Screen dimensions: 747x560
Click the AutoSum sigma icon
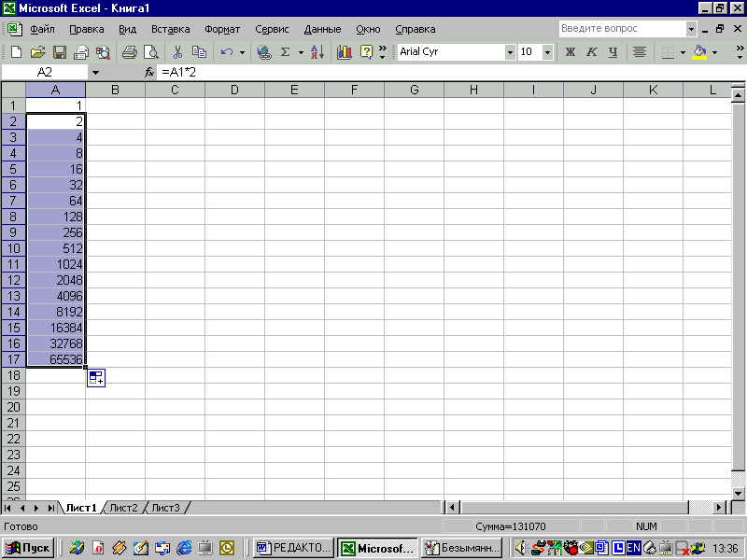[286, 52]
